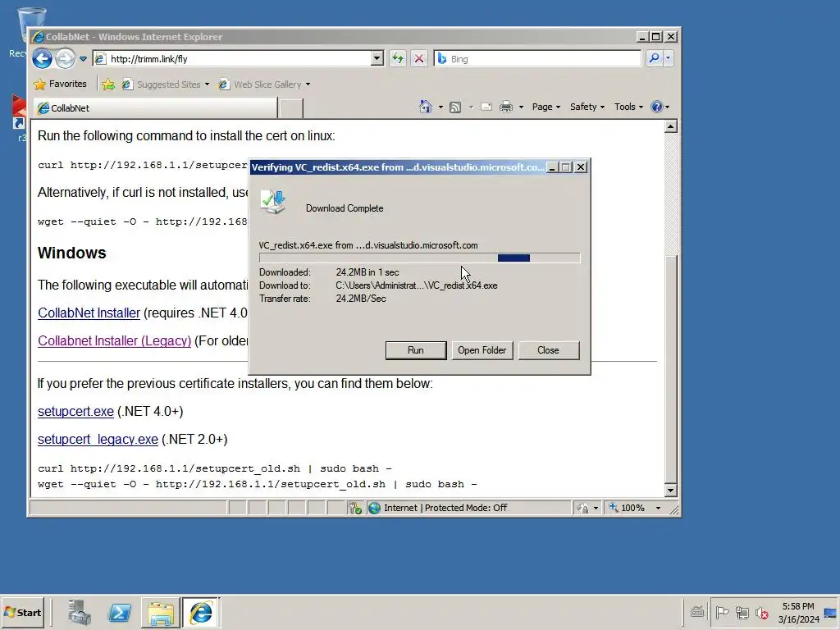Open the Safety menu
840x630 pixels.
[x=587, y=107]
